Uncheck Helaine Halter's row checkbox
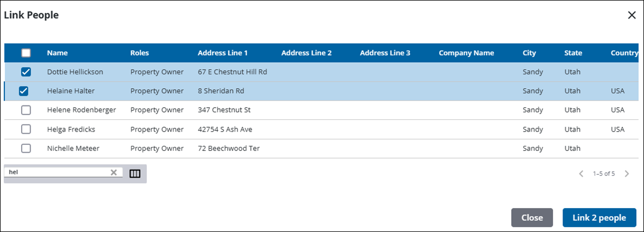This screenshot has height=232, width=644. point(24,91)
